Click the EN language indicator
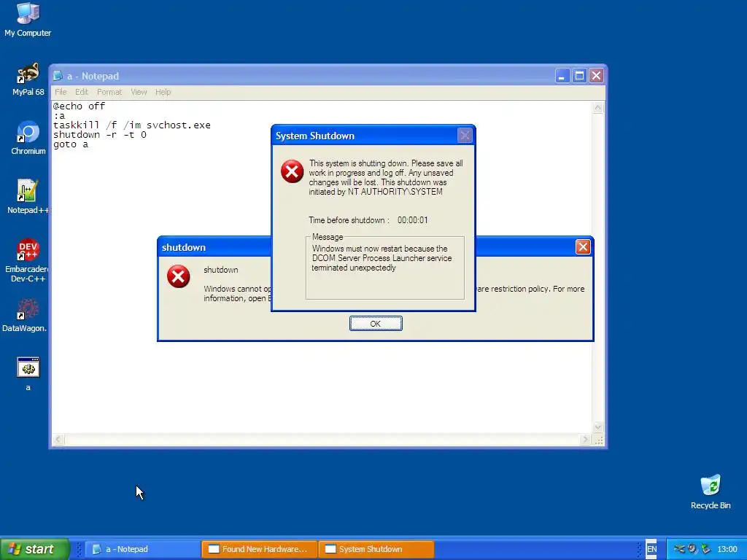 click(x=651, y=549)
